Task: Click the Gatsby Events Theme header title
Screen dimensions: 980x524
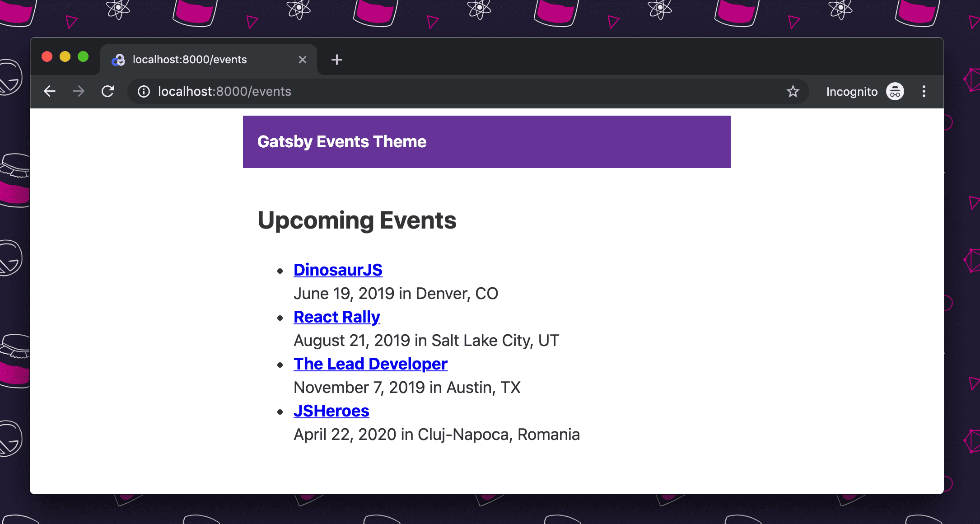Action: [x=341, y=142]
